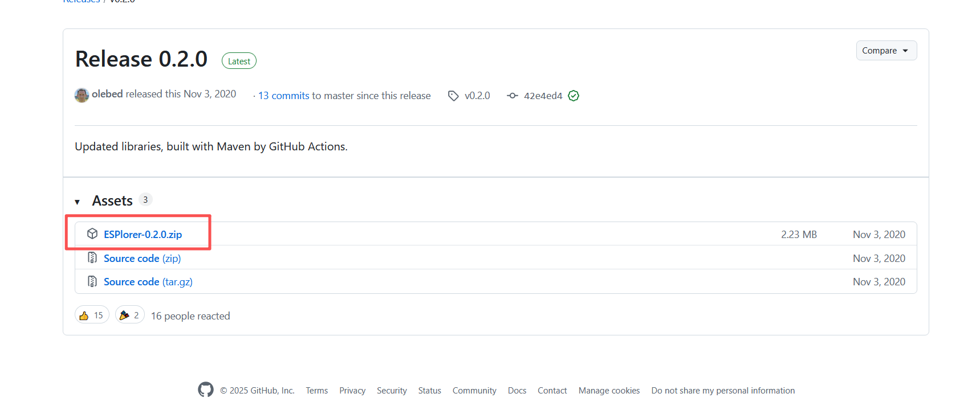Click 'Updated libraries, built with Maven' description

(211, 147)
